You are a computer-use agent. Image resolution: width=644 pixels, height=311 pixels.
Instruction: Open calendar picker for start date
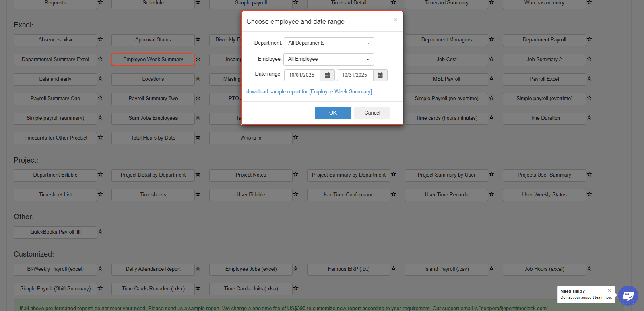tap(327, 75)
